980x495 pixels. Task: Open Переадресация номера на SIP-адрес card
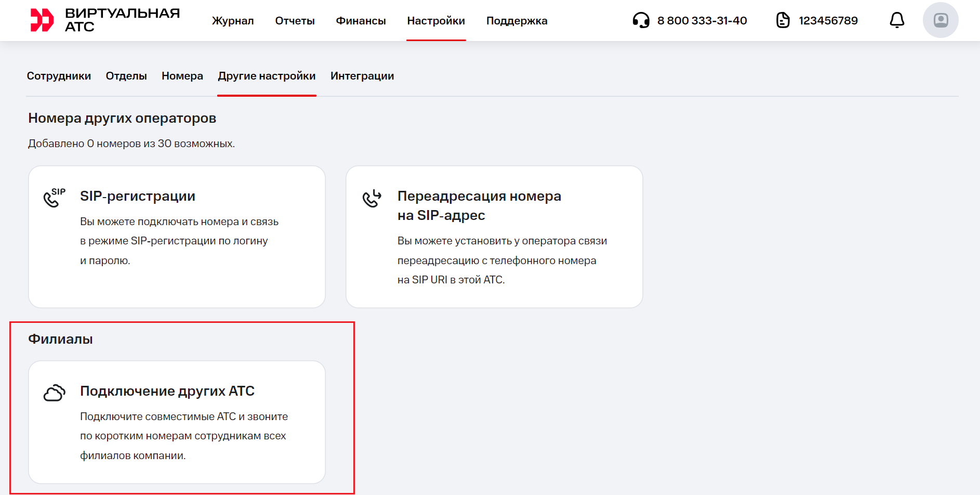pos(494,237)
